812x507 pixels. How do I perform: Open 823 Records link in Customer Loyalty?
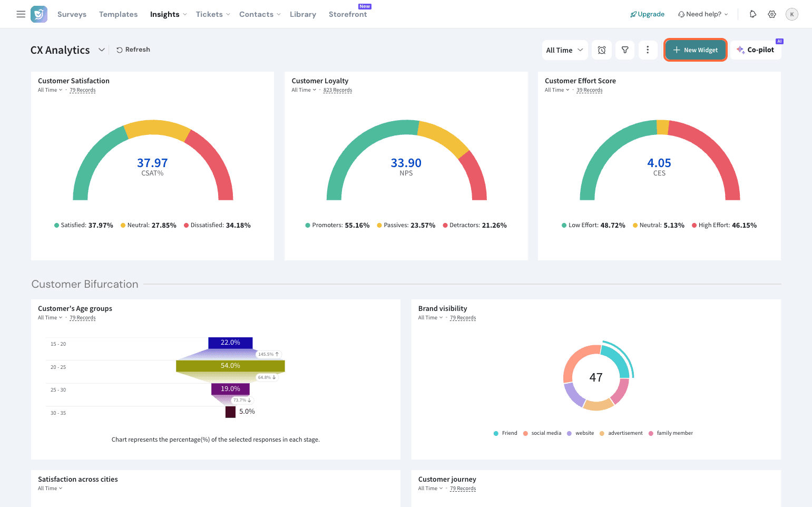pos(337,90)
